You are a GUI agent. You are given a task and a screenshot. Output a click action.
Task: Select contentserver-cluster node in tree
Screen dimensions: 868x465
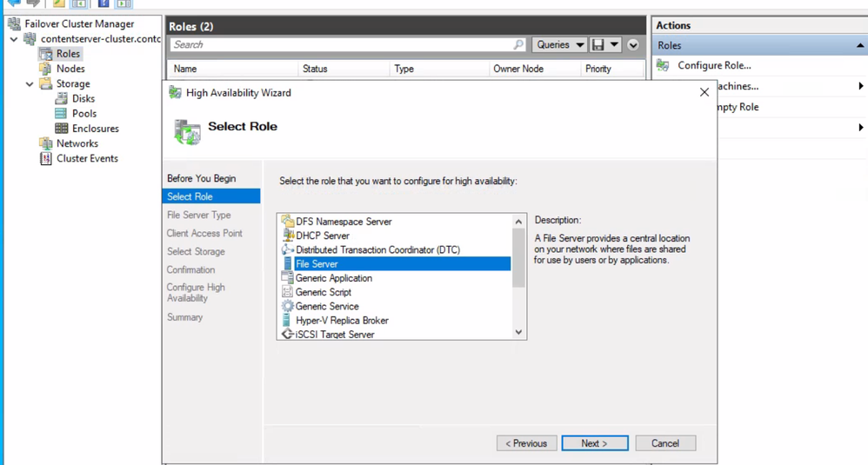point(100,39)
